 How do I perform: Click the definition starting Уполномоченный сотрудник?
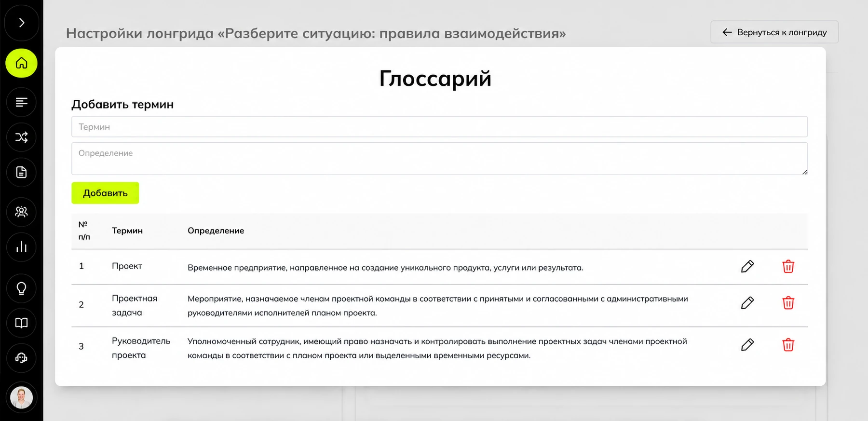tap(437, 348)
